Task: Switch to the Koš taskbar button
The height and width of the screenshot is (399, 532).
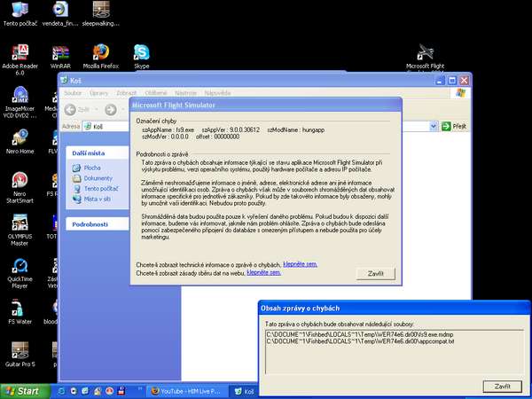Action: coord(245,391)
